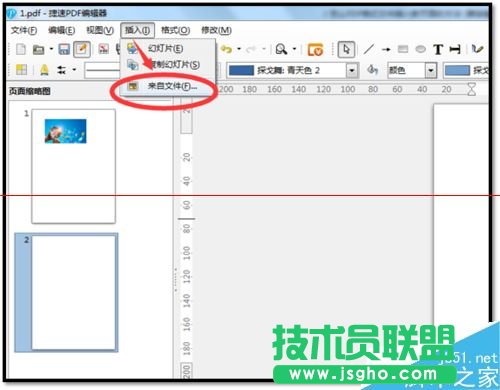This screenshot has width=500, height=390.
Task: Open the 编辑(E) menu
Action: click(x=61, y=30)
